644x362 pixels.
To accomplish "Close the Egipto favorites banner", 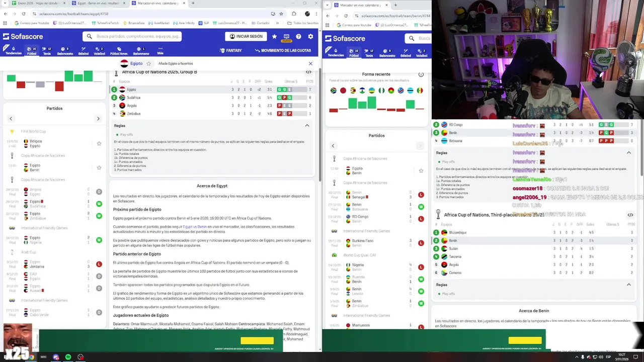I will tap(310, 63).
